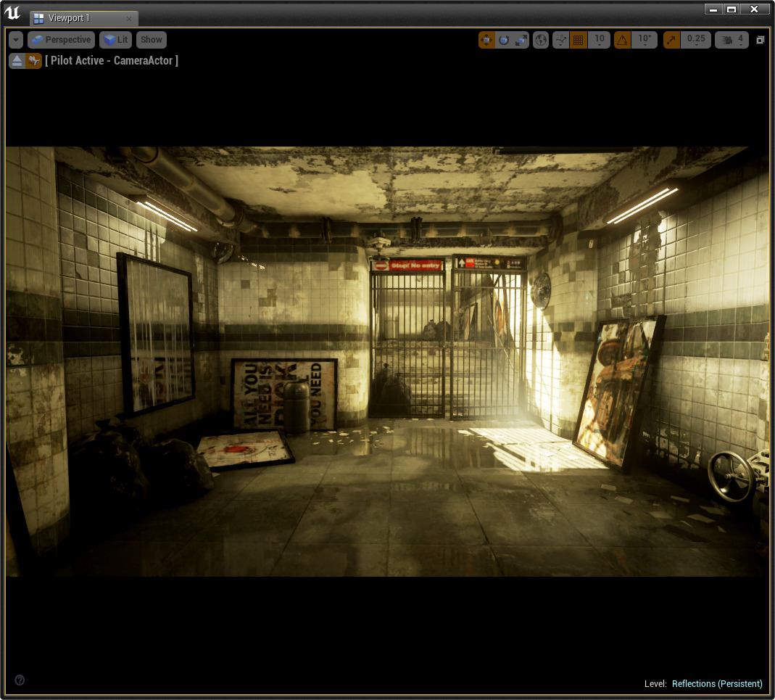Open the Reflections (Persistent) level link
Image resolution: width=775 pixels, height=700 pixels.
[717, 683]
